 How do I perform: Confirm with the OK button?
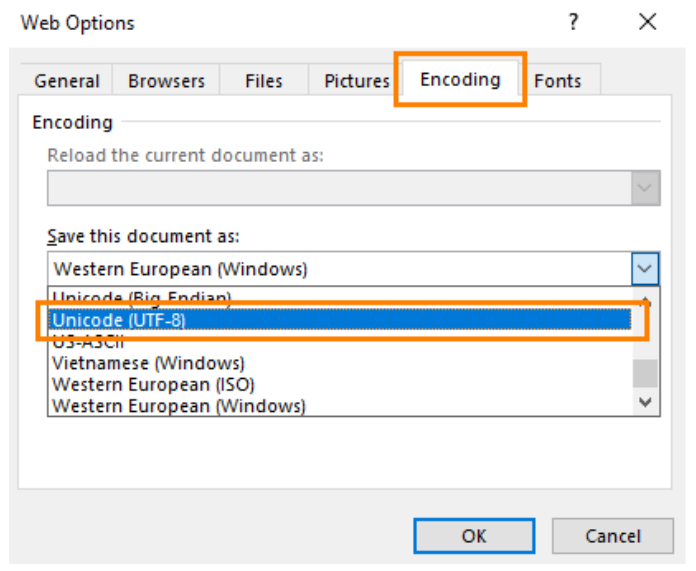pyautogui.click(x=474, y=536)
